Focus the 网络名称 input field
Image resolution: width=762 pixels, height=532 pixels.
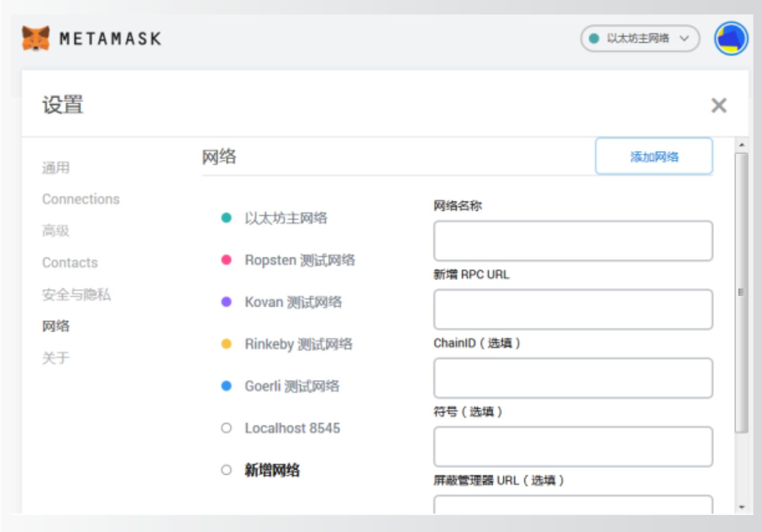573,241
